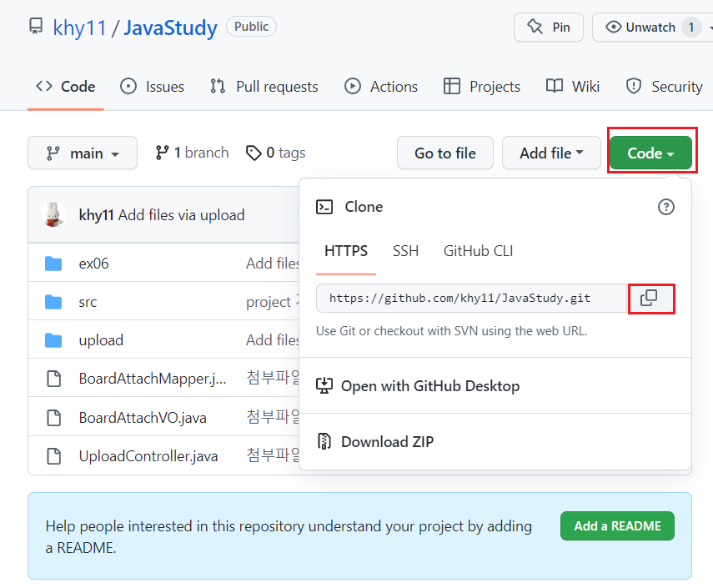Open the Add files via upload commit
This screenshot has height=588, width=713.
click(x=182, y=214)
